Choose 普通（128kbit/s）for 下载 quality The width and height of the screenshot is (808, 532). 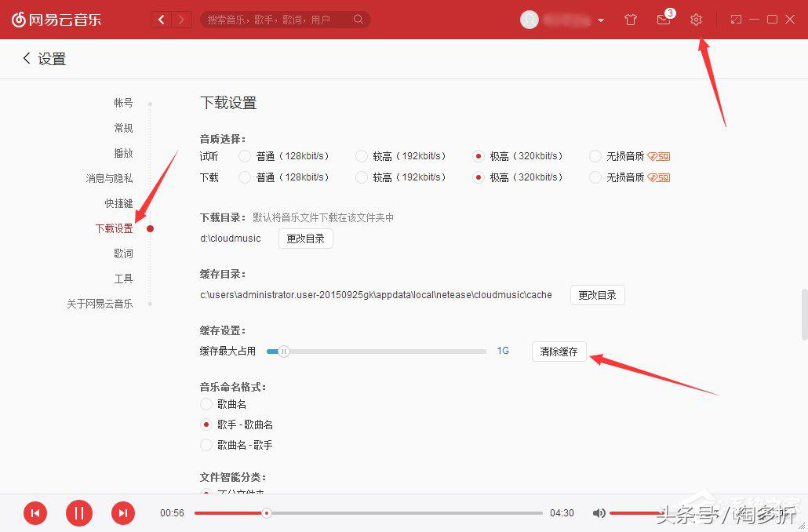(x=244, y=177)
